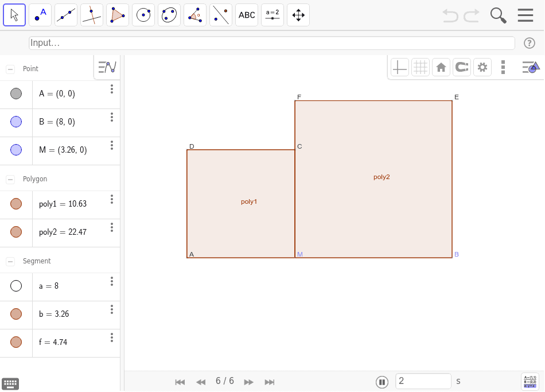Image resolution: width=545 pixels, height=392 pixels.
Task: Select the row poly1 = 10.63
Action: [x=60, y=205]
